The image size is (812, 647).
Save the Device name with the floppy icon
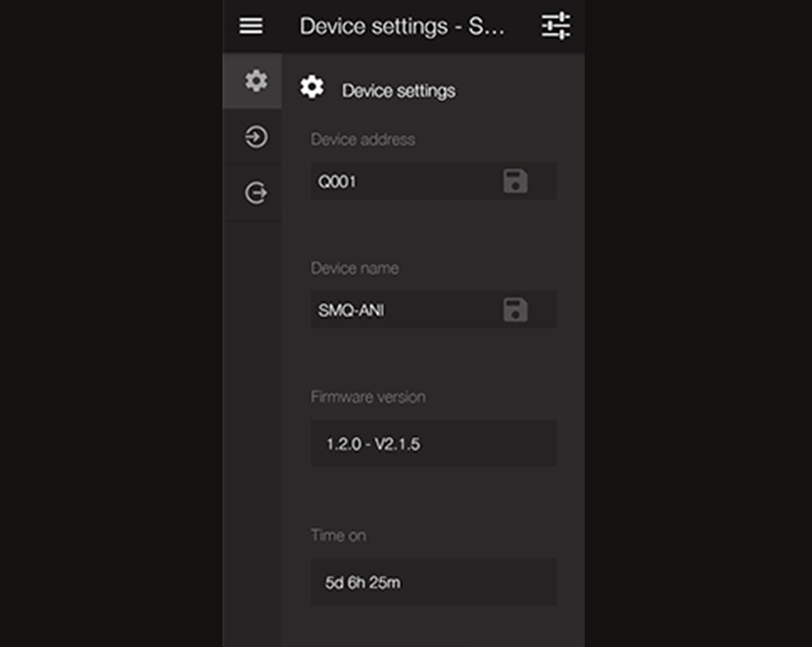pyautogui.click(x=514, y=309)
